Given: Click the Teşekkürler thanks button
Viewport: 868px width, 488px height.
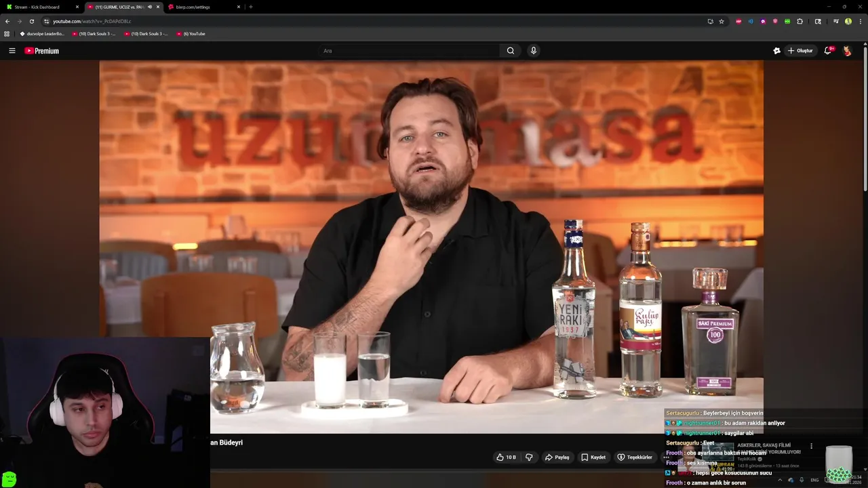Looking at the screenshot, I should (635, 457).
